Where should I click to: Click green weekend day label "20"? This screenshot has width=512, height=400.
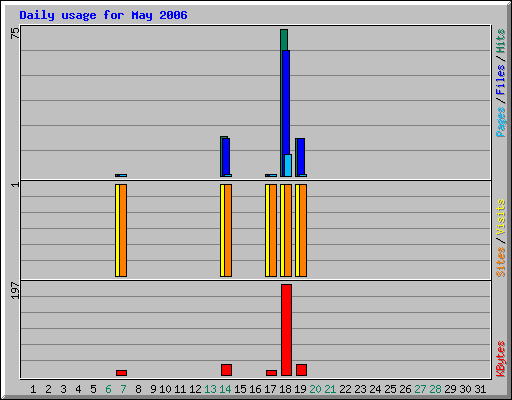(315, 389)
